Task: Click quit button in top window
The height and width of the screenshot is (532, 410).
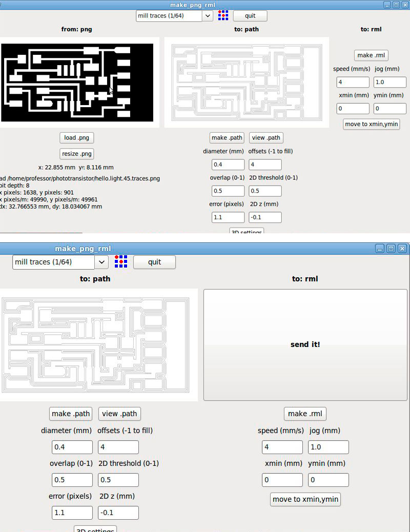Action: click(250, 15)
